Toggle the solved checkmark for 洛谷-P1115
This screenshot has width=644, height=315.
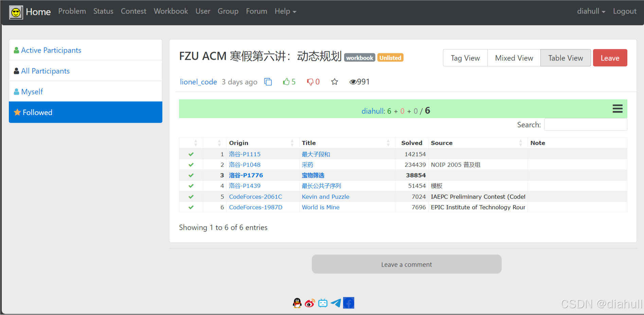191,154
